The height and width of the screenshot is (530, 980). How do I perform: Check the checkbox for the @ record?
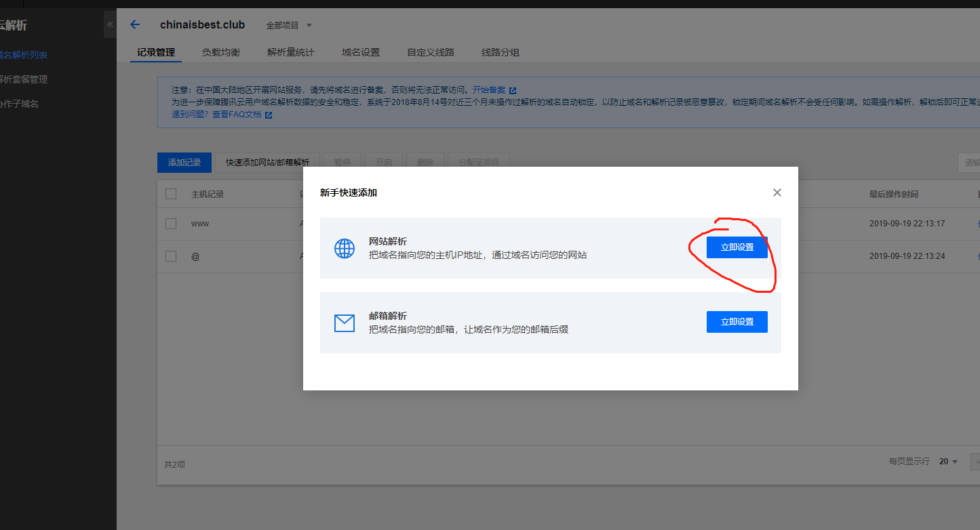(171, 256)
